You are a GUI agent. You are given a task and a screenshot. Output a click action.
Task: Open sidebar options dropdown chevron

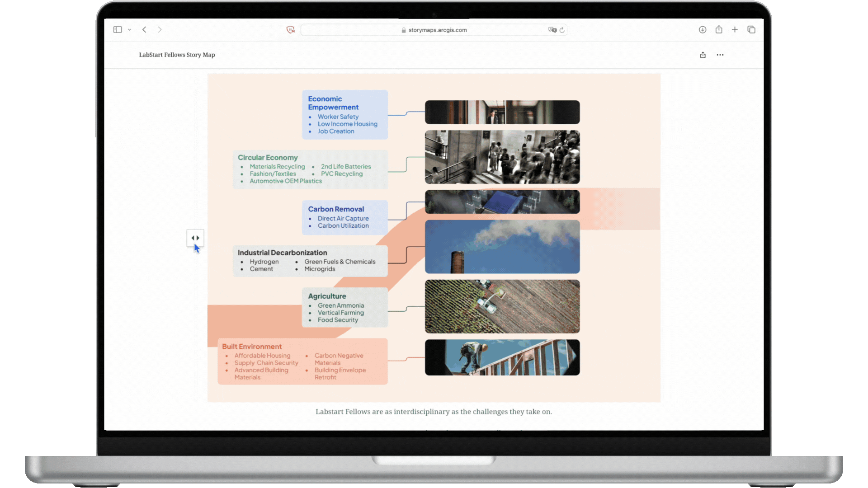129,30
